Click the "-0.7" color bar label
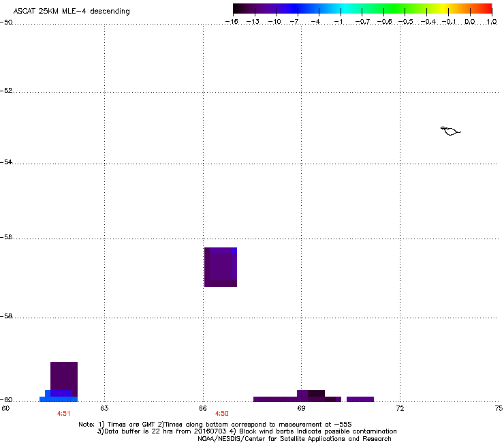504x443 pixels. (362, 22)
